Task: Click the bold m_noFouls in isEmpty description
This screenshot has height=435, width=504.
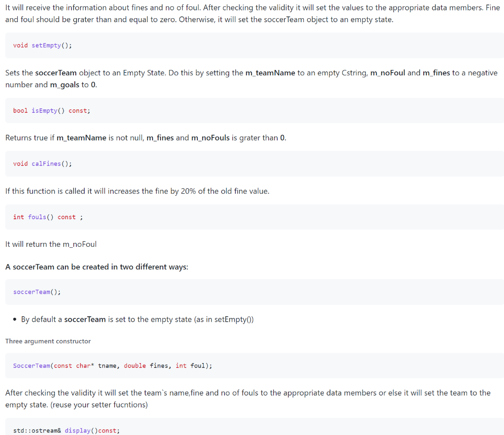Action: coord(211,138)
